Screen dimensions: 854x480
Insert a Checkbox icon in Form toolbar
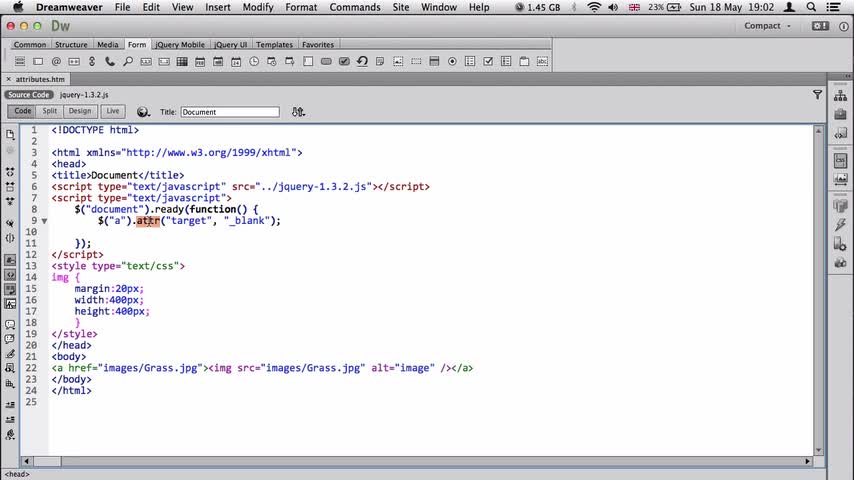tap(488, 62)
